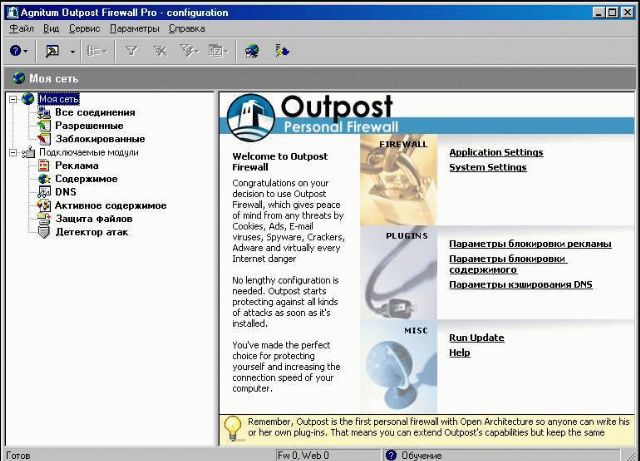The height and width of the screenshot is (461, 640).
Task: Open dropdown arrow beside Help toolbar icon
Action: [26, 51]
